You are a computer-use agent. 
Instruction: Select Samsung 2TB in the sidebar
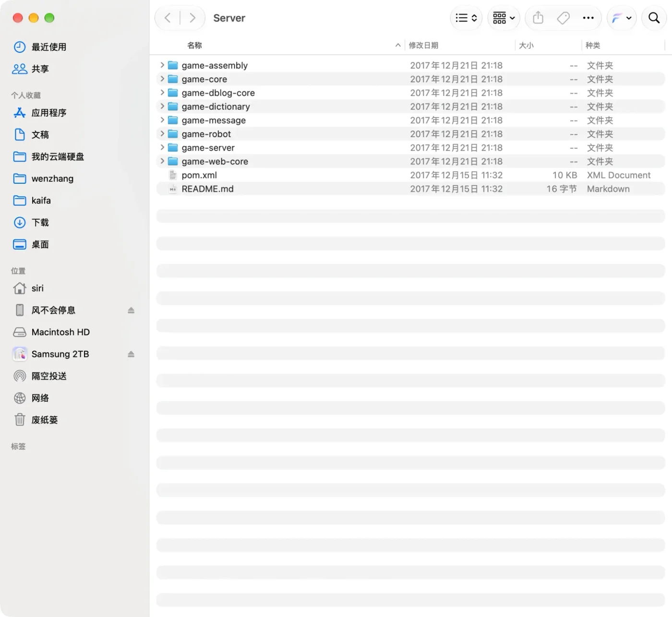coord(60,354)
